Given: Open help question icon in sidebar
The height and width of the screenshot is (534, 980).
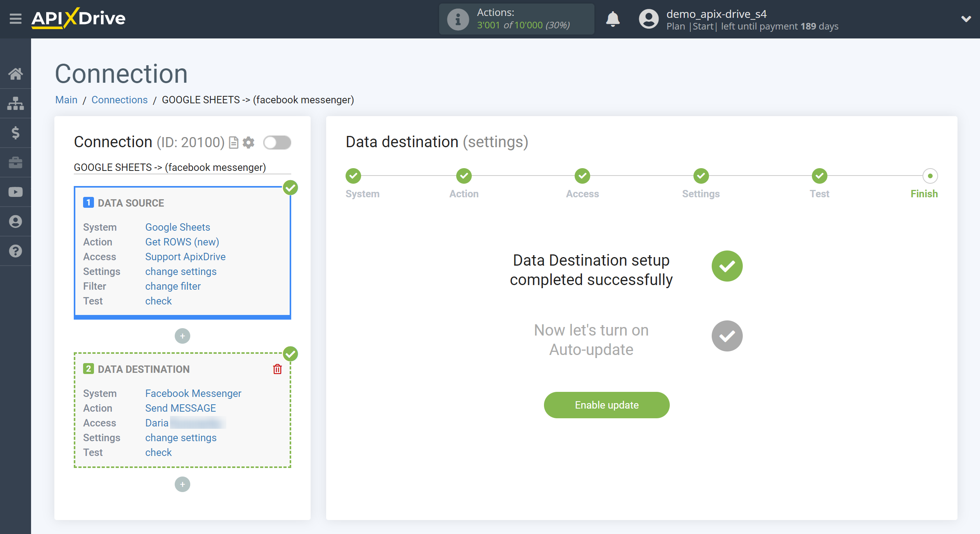Looking at the screenshot, I should [x=16, y=251].
